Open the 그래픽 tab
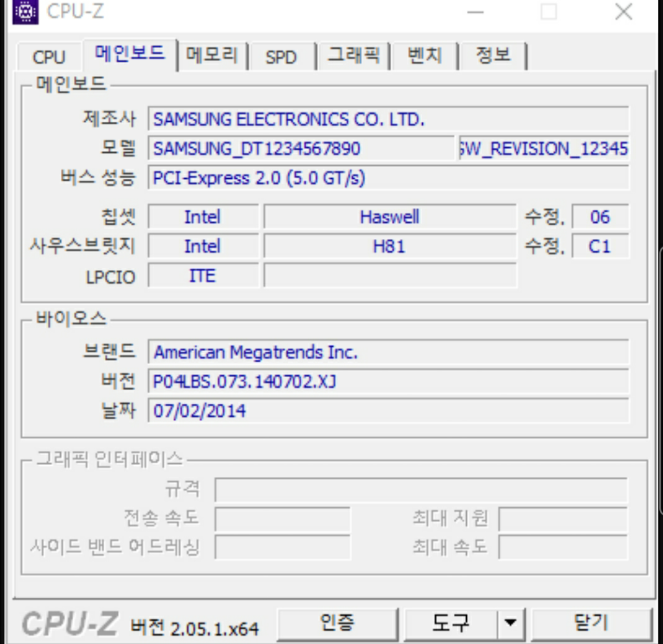Viewport: 663px width, 644px height. pyautogui.click(x=353, y=56)
